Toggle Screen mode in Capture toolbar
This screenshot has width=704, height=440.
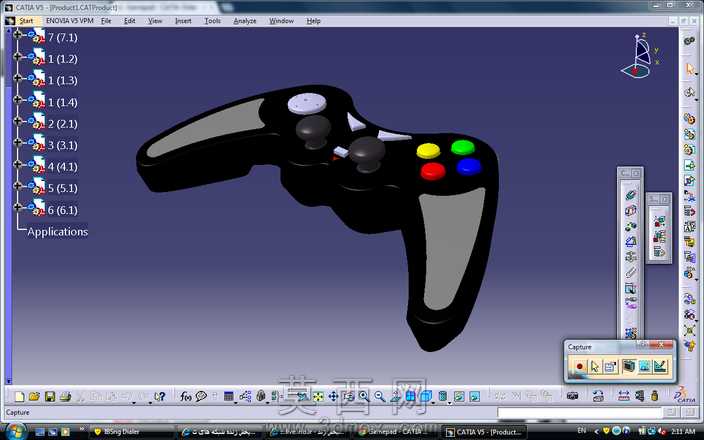pyautogui.click(x=629, y=366)
